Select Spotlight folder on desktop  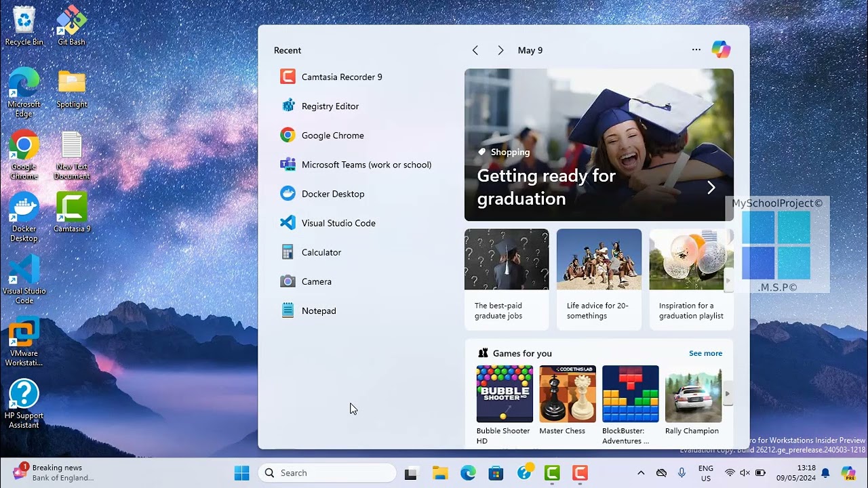pyautogui.click(x=71, y=89)
